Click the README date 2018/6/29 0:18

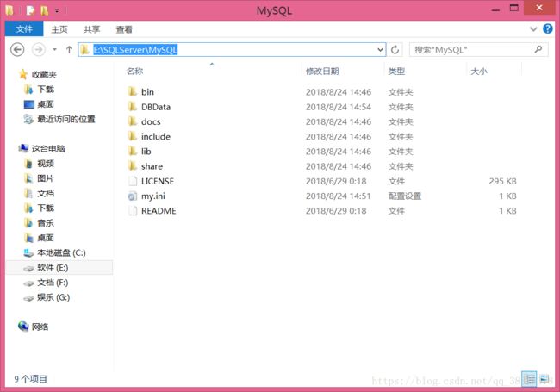tap(336, 211)
